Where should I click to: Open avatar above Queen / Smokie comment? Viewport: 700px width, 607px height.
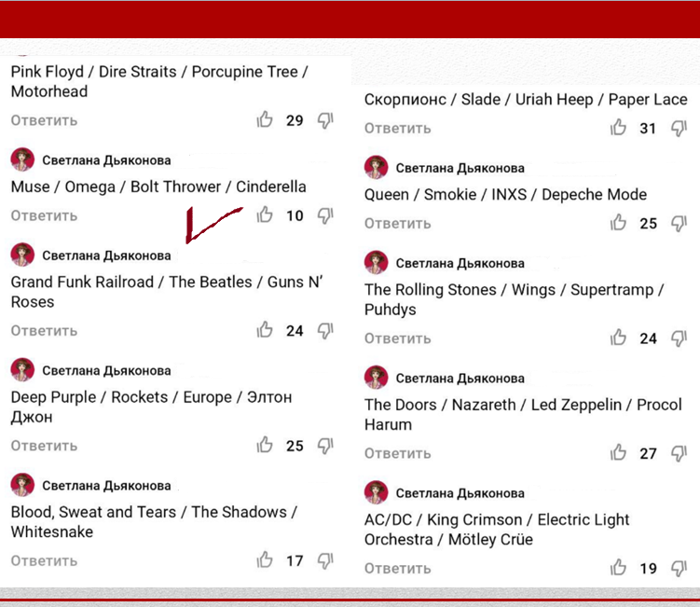[x=377, y=167]
